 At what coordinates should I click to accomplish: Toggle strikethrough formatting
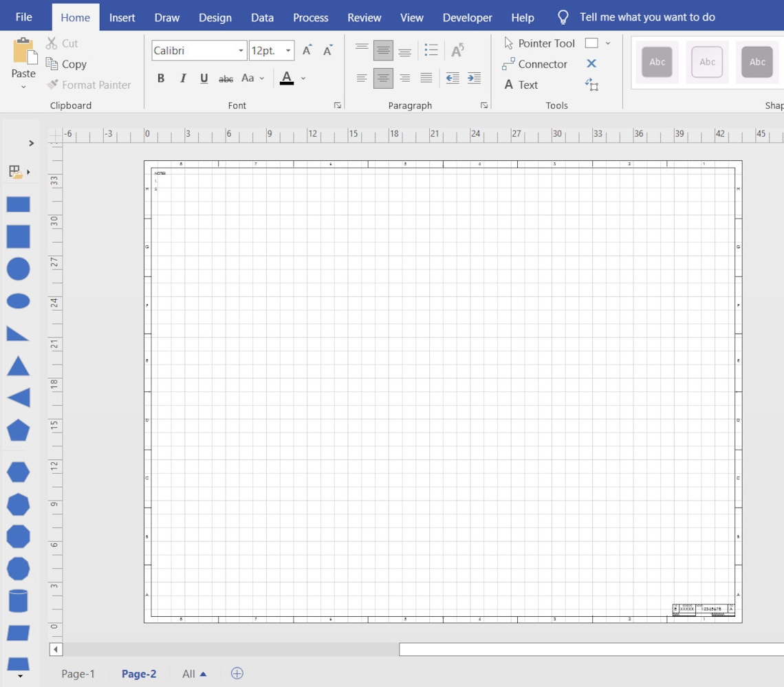click(226, 78)
